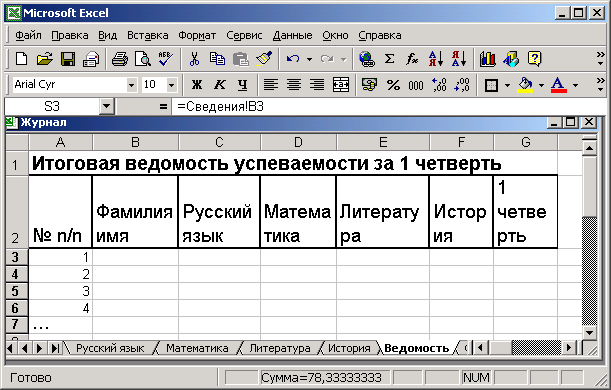Expand the font size 10 dropdown
This screenshot has width=611, height=390.
coord(171,85)
